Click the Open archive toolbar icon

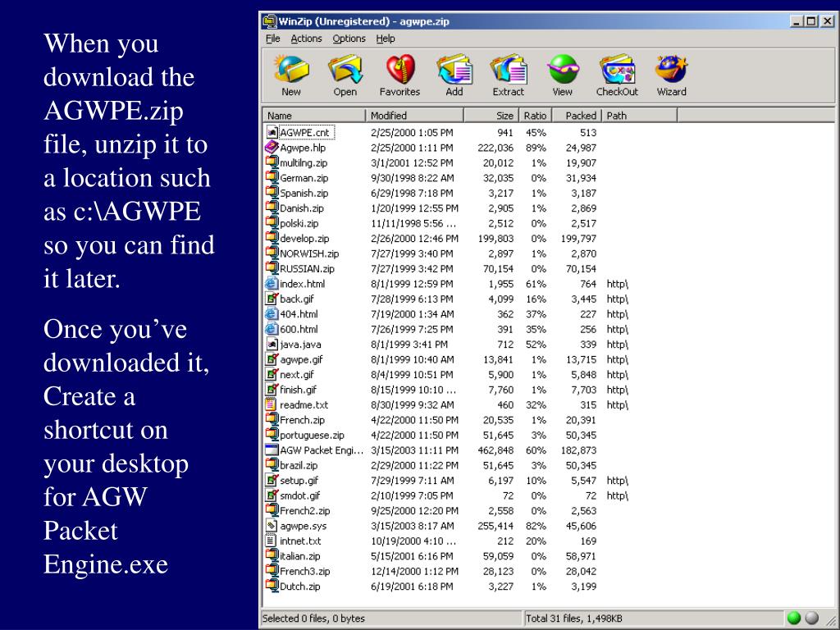[x=345, y=70]
